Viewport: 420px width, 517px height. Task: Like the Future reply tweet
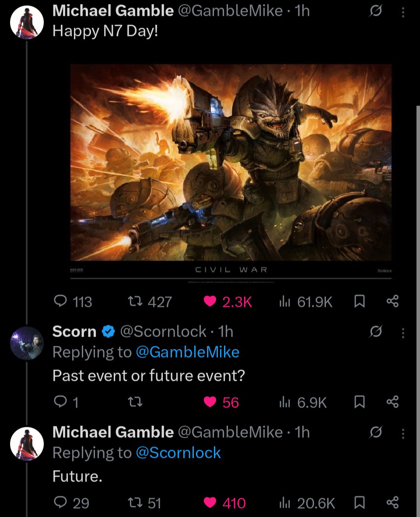pos(211,503)
